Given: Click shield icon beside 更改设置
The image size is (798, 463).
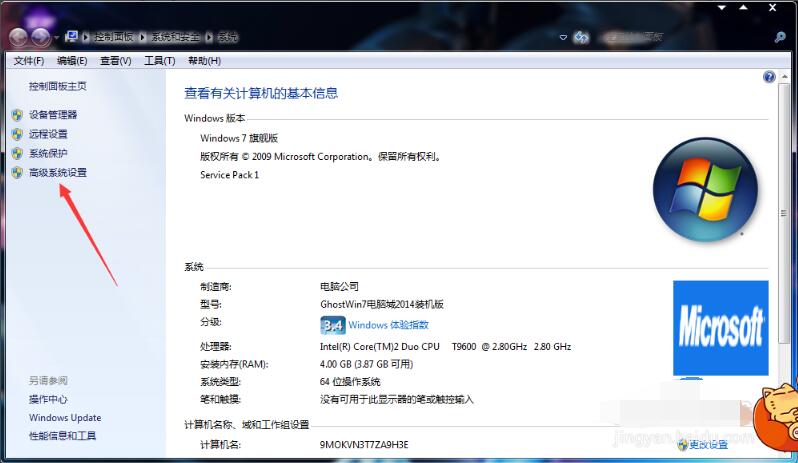Looking at the screenshot, I should [682, 445].
